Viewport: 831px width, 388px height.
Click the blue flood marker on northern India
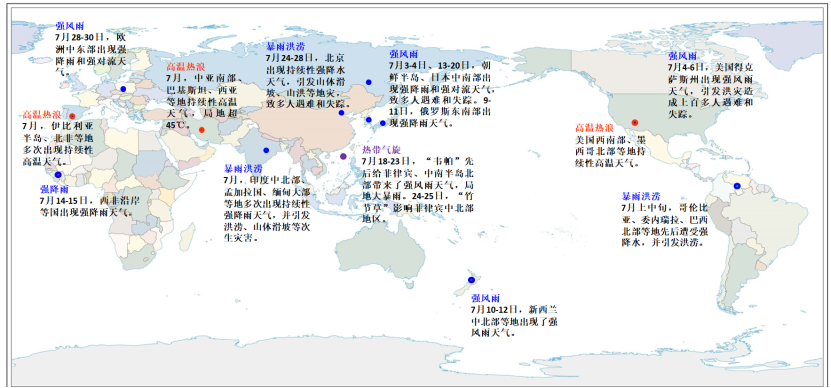[266, 150]
